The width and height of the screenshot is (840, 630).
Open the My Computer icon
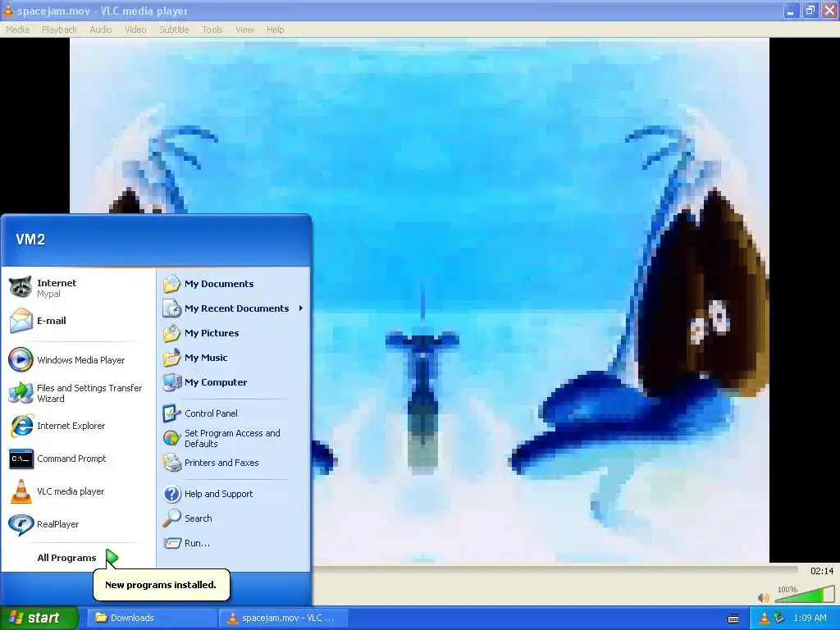172,382
